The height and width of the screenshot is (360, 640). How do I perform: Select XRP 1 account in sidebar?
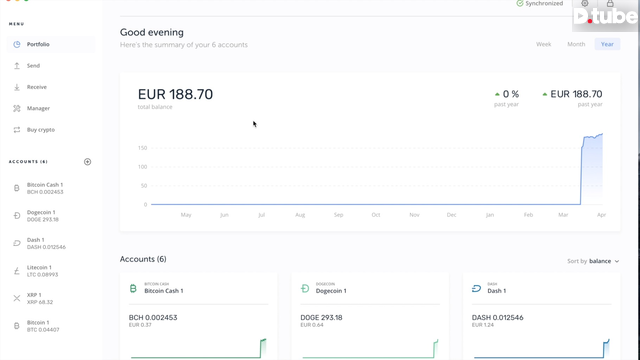(49, 298)
